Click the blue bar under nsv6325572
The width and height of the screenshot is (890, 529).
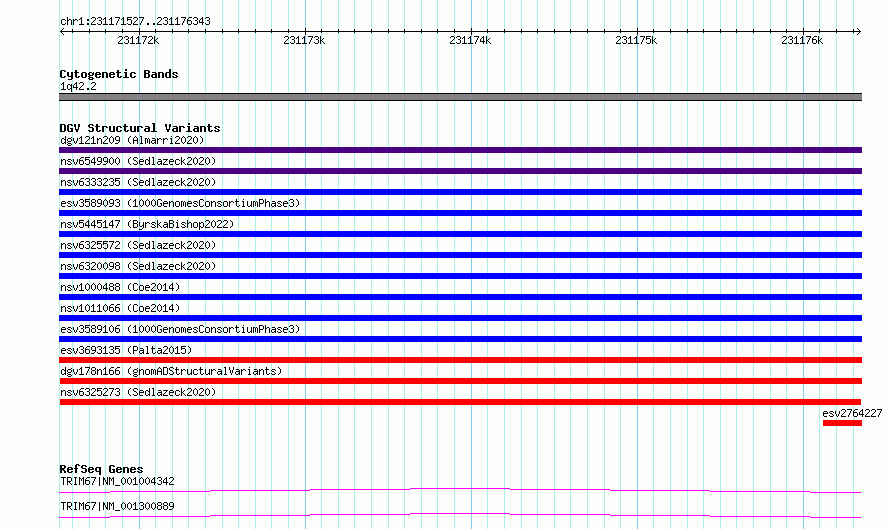click(x=460, y=255)
